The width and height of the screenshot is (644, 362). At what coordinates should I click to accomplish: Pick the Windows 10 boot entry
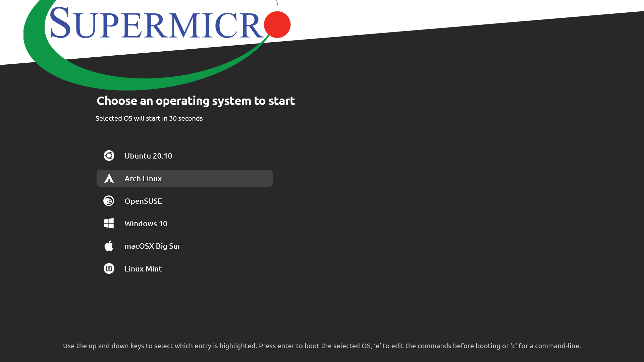coord(184,224)
